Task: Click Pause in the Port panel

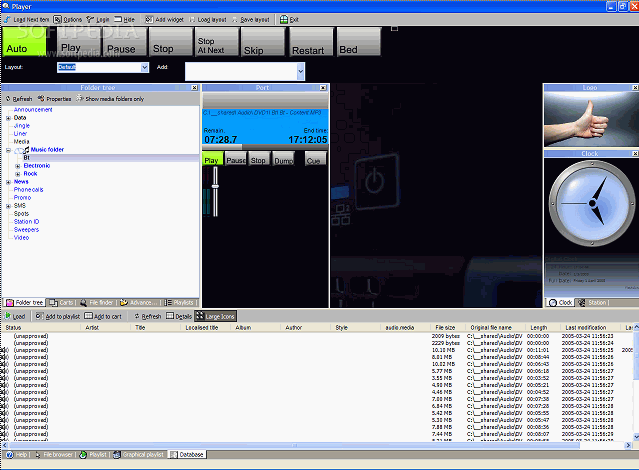Action: pos(236,159)
